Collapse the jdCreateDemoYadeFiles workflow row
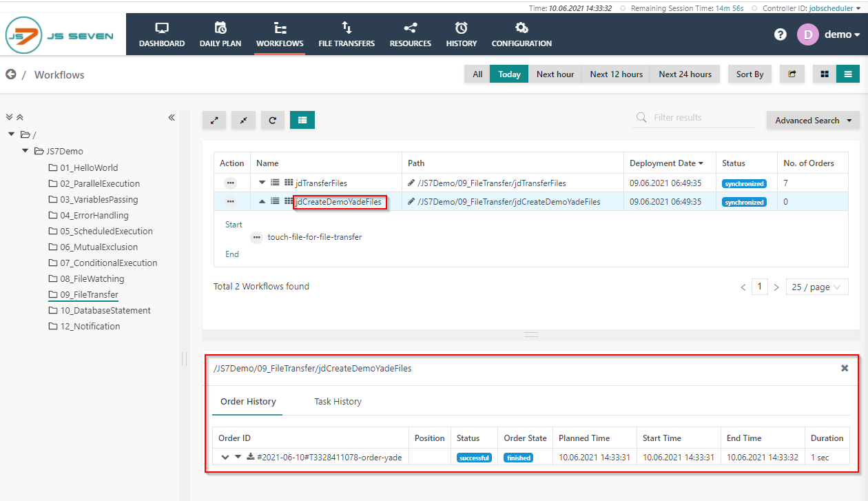Viewport: 868px width, 501px height. click(x=262, y=202)
